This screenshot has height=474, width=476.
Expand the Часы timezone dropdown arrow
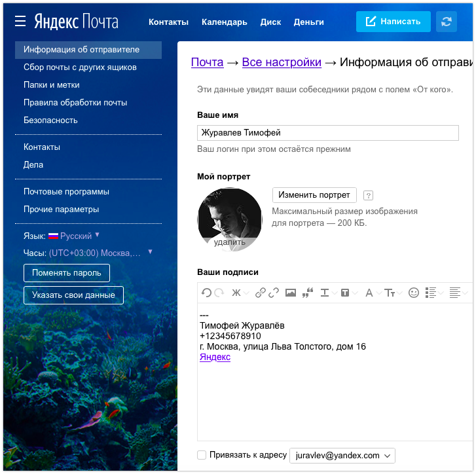point(150,251)
